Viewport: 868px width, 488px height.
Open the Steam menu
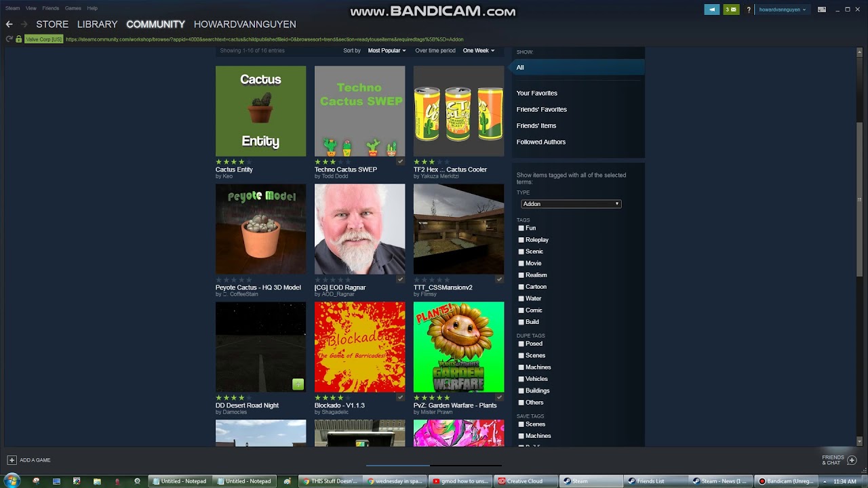pos(13,8)
